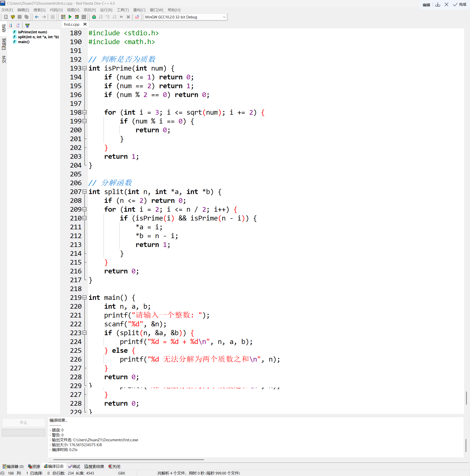Image resolution: width=470 pixels, height=476 pixels.
Task: Collapse the if block at line 223
Action: tap(84, 333)
